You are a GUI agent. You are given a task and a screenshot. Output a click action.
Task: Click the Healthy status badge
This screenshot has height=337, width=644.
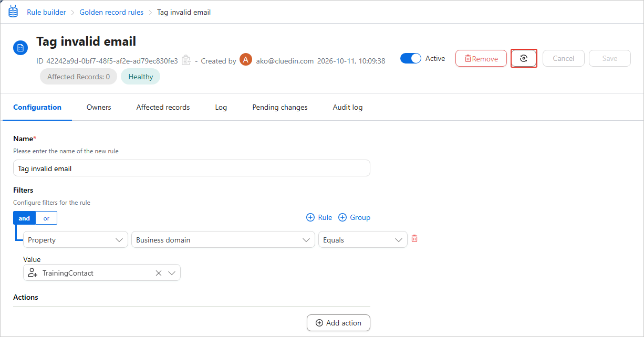(x=141, y=77)
